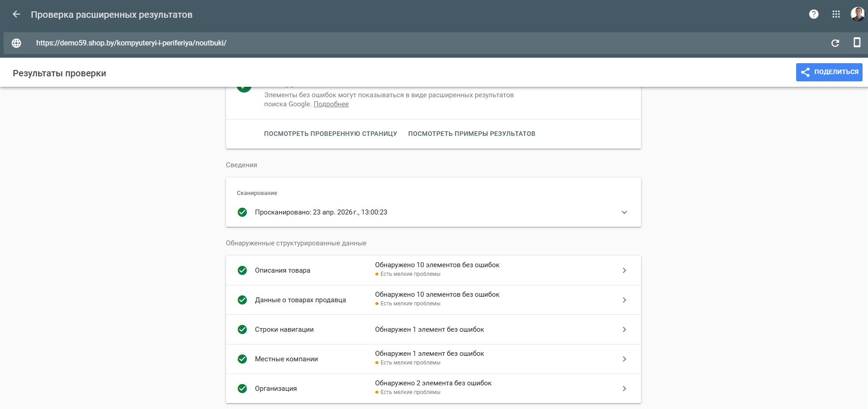Expand Описания товара row arrow
The width and height of the screenshot is (868, 409).
[624, 270]
